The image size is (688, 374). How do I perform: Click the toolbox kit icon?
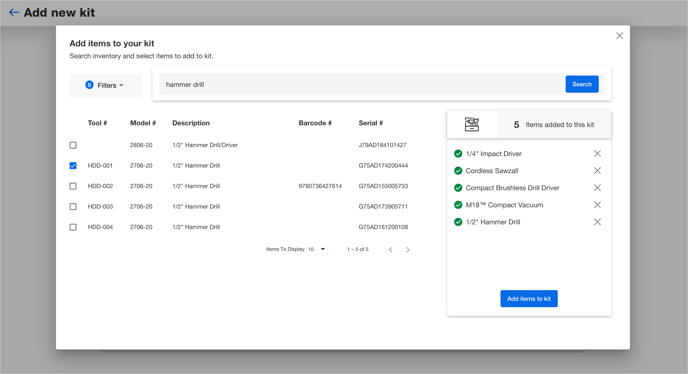pyautogui.click(x=472, y=125)
